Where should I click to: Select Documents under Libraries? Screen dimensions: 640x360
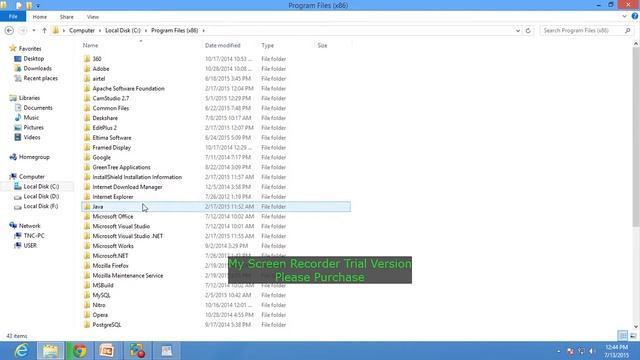(38, 108)
